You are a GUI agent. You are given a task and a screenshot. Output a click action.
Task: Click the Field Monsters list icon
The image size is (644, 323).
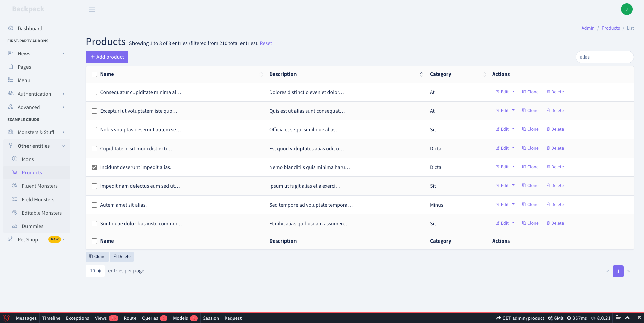[15, 199]
